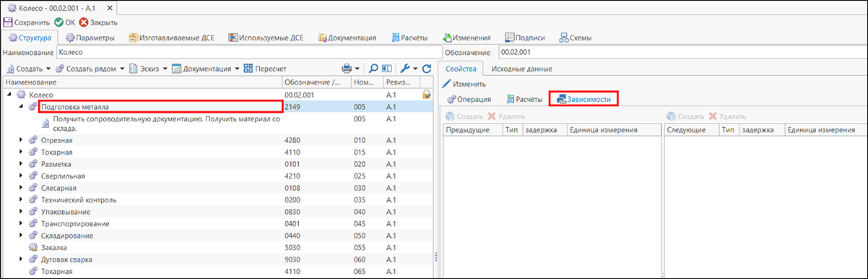Expand the Сверлильная operation

pos(21,176)
